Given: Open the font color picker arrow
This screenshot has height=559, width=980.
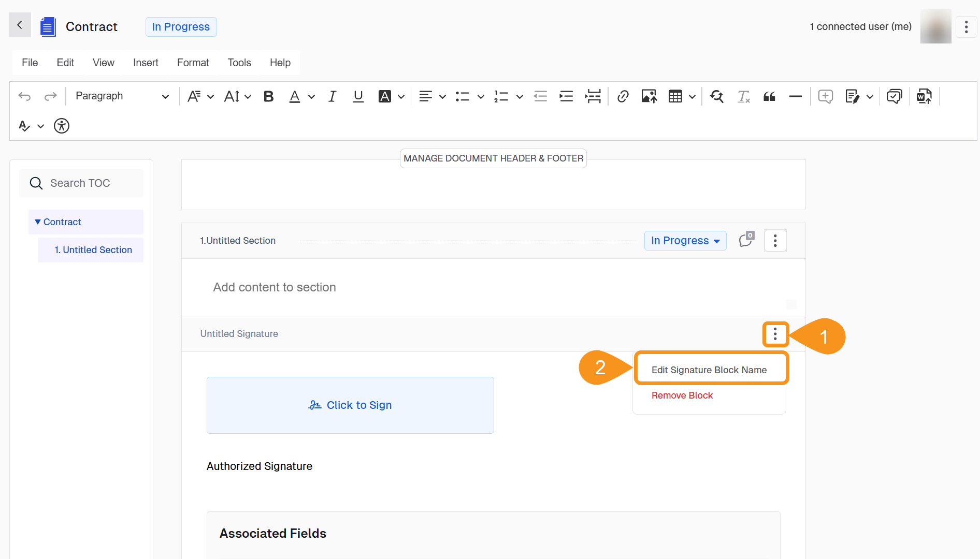Looking at the screenshot, I should (x=311, y=97).
